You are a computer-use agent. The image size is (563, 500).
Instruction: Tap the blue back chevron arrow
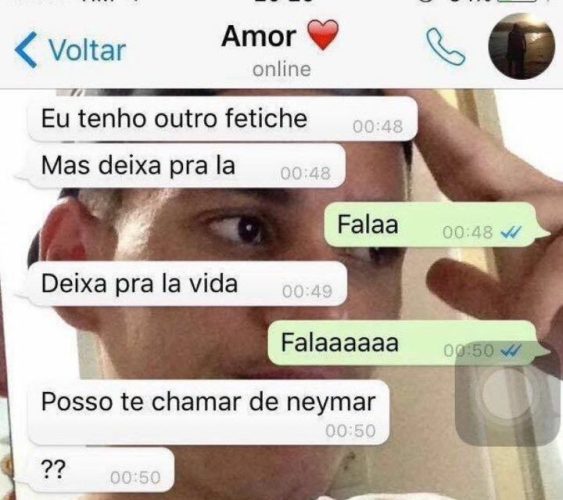tap(26, 50)
